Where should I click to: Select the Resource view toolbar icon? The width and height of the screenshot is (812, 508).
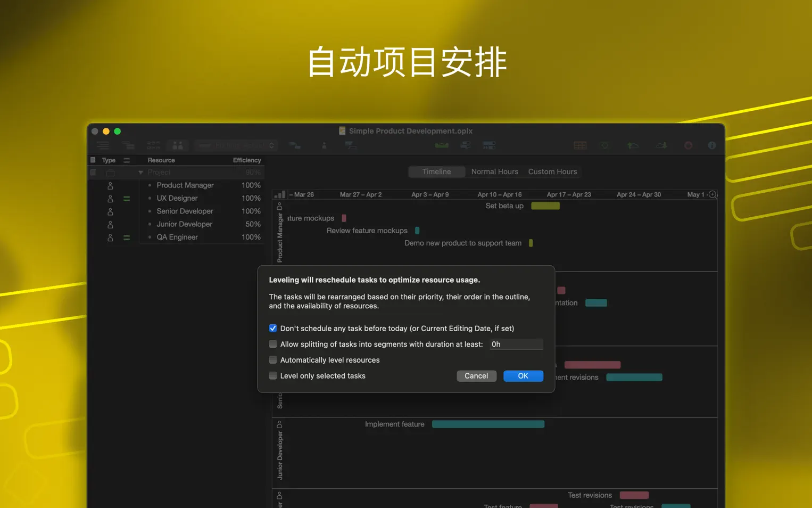tap(178, 145)
